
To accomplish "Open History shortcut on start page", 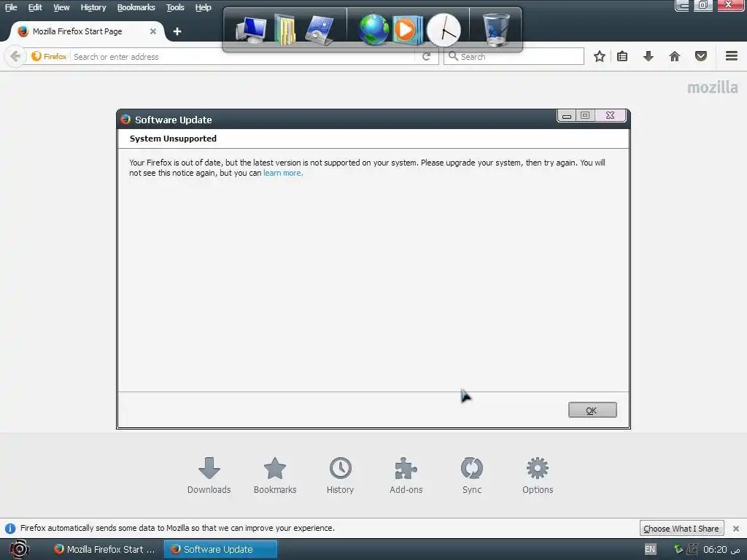I will 340,475.
